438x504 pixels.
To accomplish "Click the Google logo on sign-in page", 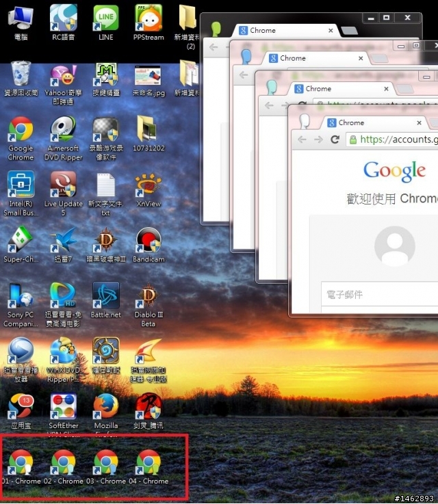I will tap(395, 171).
